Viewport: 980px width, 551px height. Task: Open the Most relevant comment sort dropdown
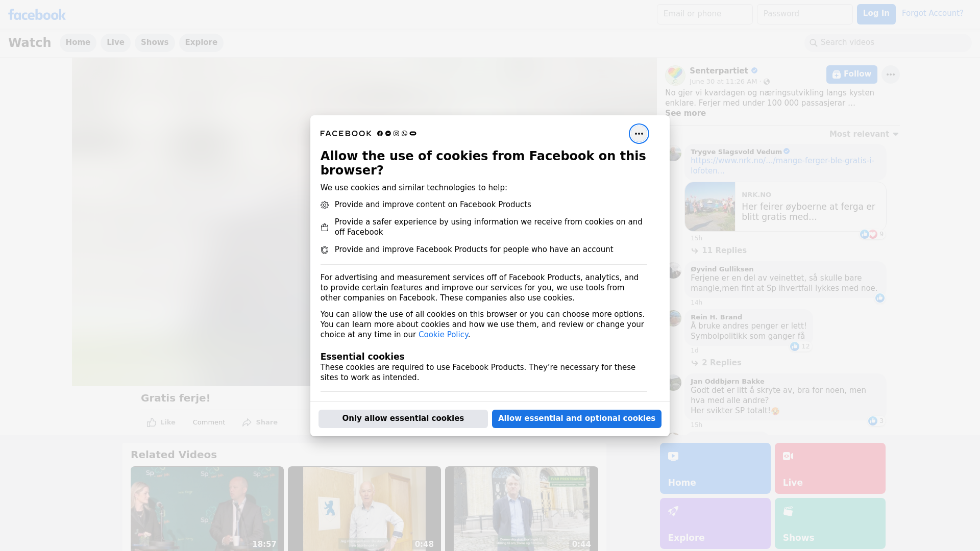tap(864, 134)
